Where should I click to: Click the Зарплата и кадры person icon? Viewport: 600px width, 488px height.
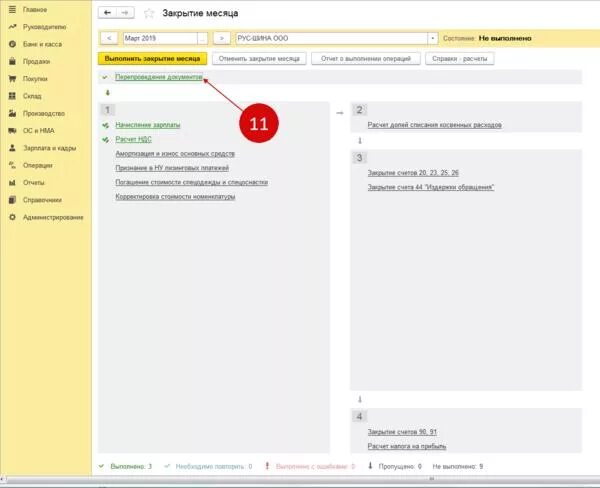click(x=12, y=148)
